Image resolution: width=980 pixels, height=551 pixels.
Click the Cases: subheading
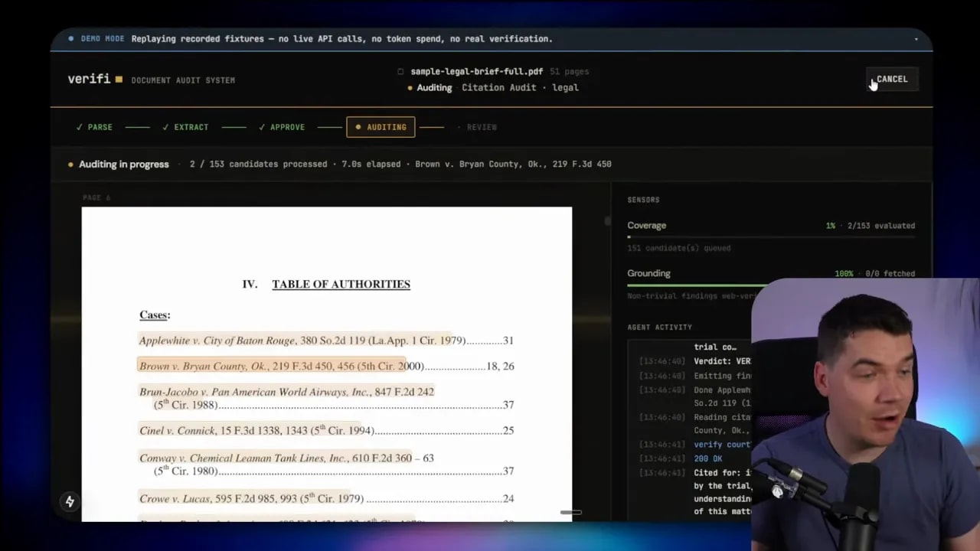tap(155, 315)
